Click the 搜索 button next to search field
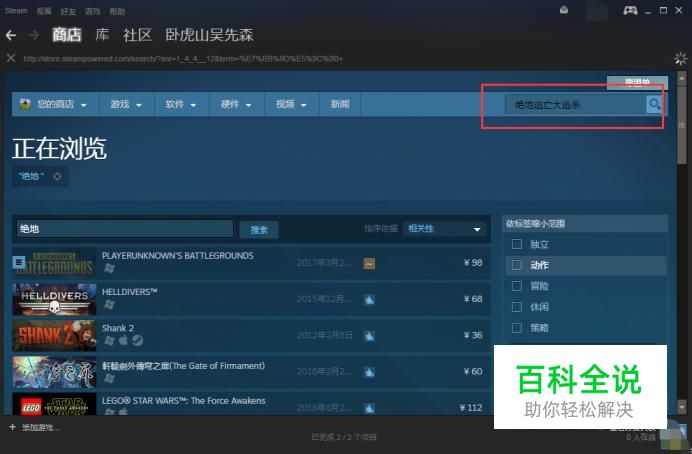 coord(259,230)
